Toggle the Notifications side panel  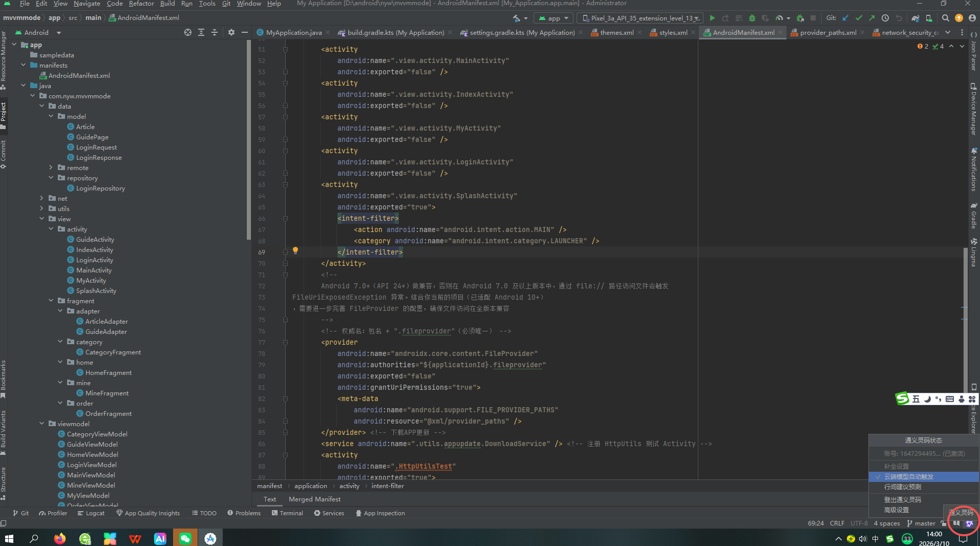click(x=974, y=169)
